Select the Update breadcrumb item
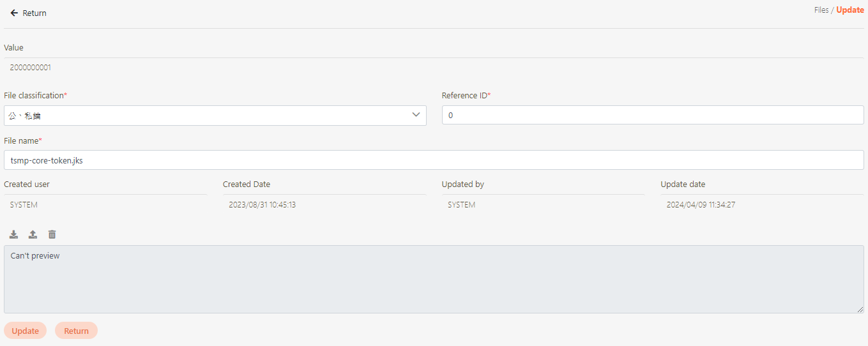 [850, 10]
